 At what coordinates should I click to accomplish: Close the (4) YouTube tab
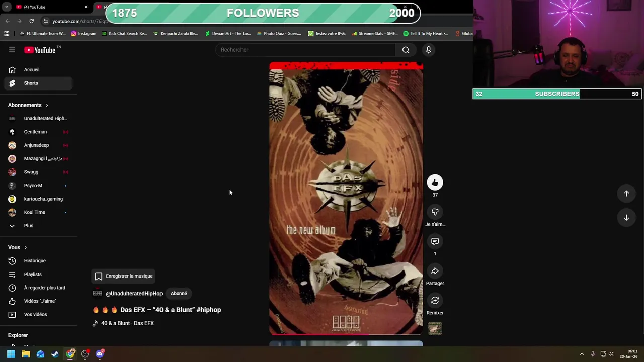[86, 7]
